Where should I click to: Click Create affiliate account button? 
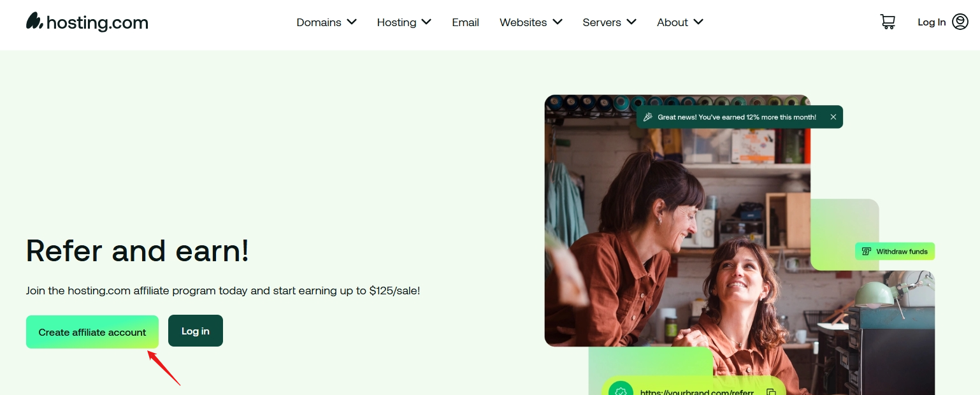coord(92,332)
